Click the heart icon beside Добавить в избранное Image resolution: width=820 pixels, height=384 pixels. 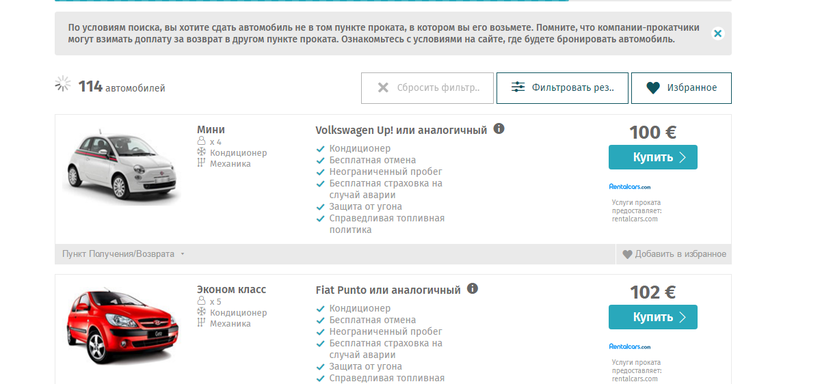tap(628, 254)
